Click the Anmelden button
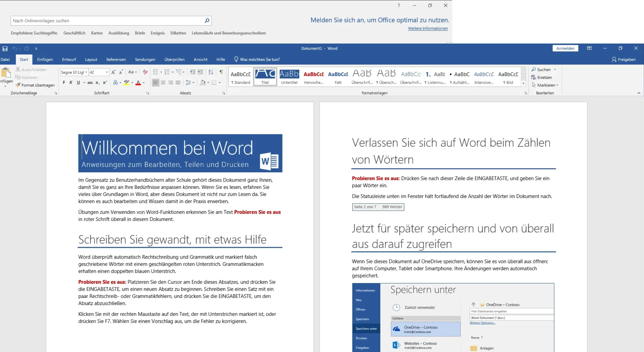The image size is (644, 352). (x=565, y=48)
